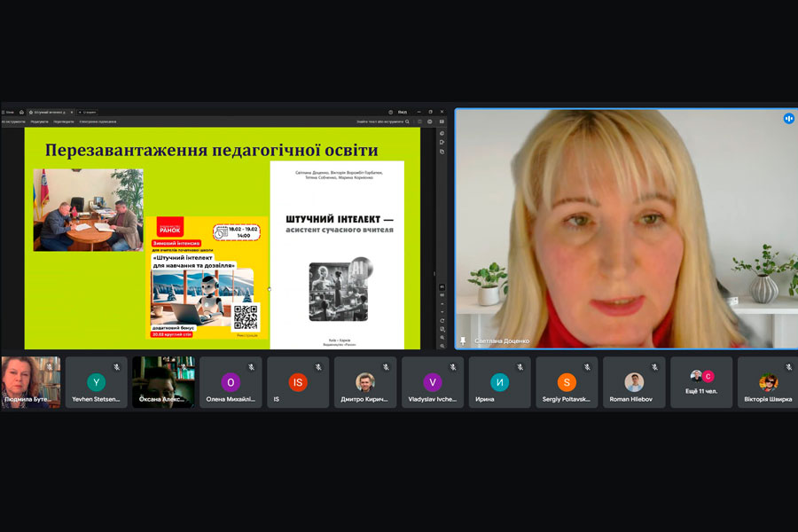Click the magnifier icon in the search box
The width and height of the screenshot is (798, 532).
(x=407, y=121)
